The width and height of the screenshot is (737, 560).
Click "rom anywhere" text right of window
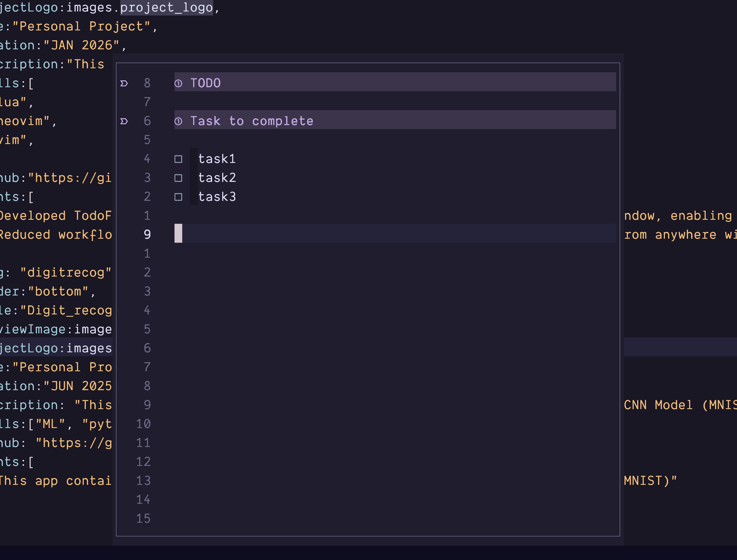click(x=670, y=235)
